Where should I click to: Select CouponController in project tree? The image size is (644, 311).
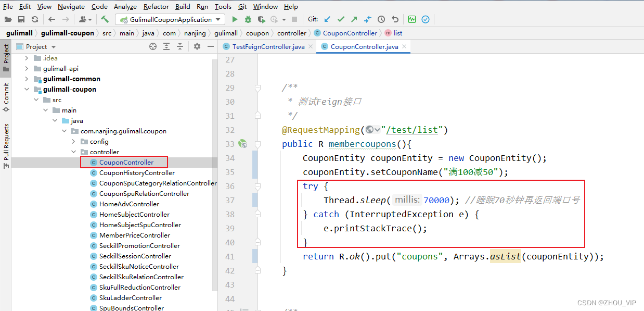click(x=126, y=162)
